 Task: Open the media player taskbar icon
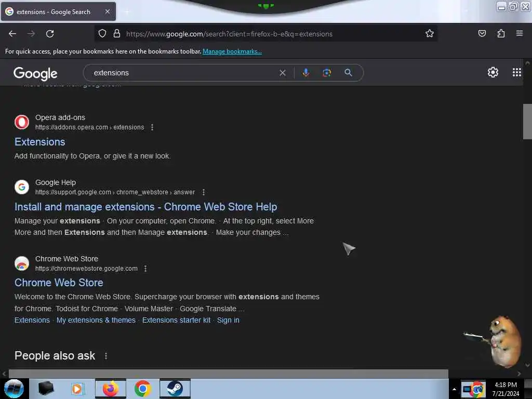(x=77, y=389)
